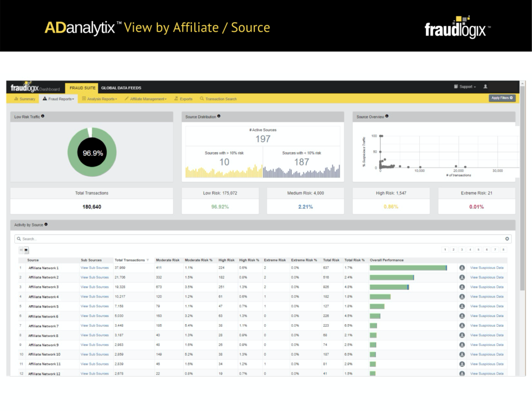This screenshot has height=411, width=532.
Task: Click the Apply Filters button
Action: click(x=502, y=98)
